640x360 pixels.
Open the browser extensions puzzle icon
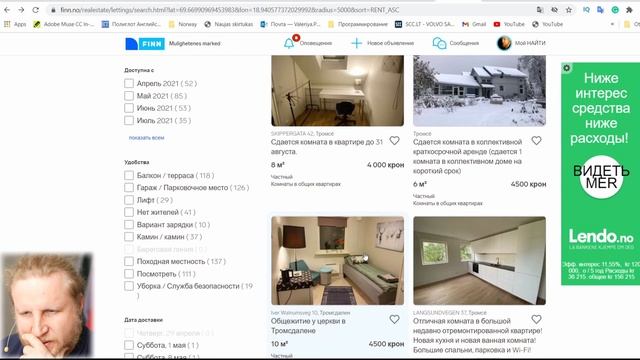pyautogui.click(x=629, y=10)
